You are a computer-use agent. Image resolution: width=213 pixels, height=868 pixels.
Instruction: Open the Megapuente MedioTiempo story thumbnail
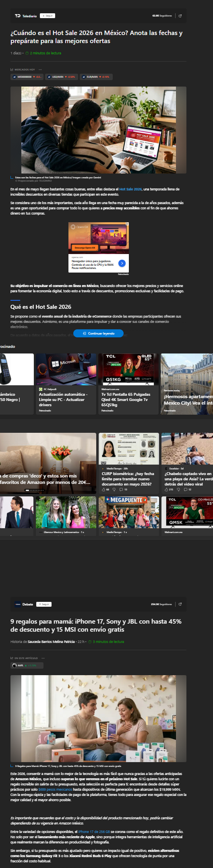[x=128, y=512]
